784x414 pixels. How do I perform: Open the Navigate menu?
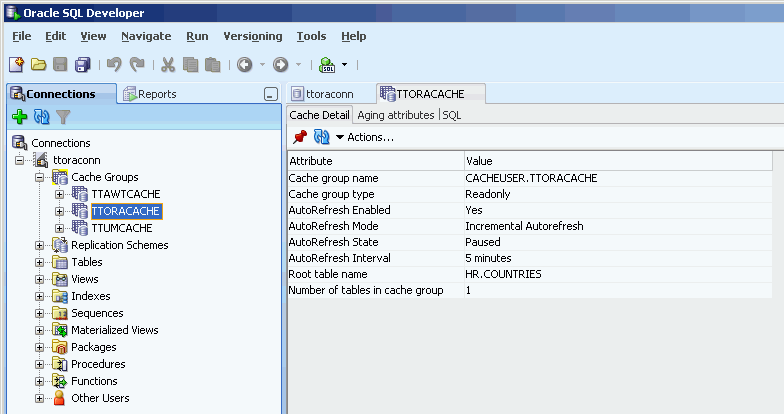click(x=146, y=36)
